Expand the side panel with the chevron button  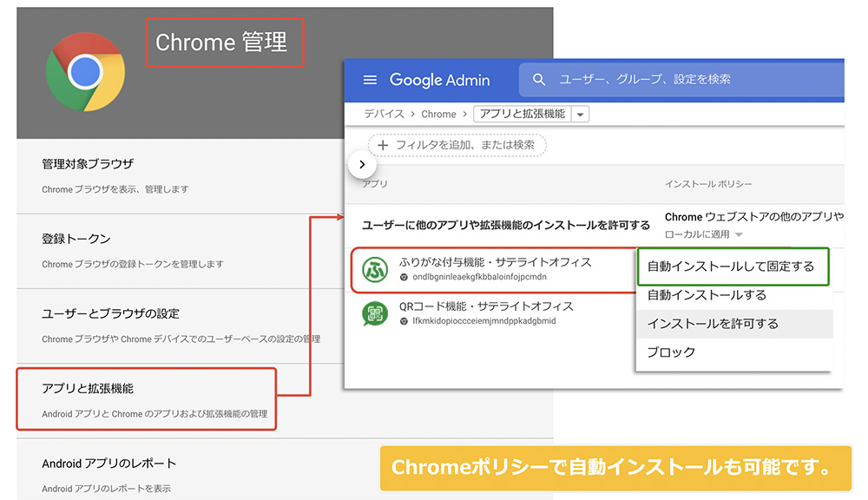point(362,164)
